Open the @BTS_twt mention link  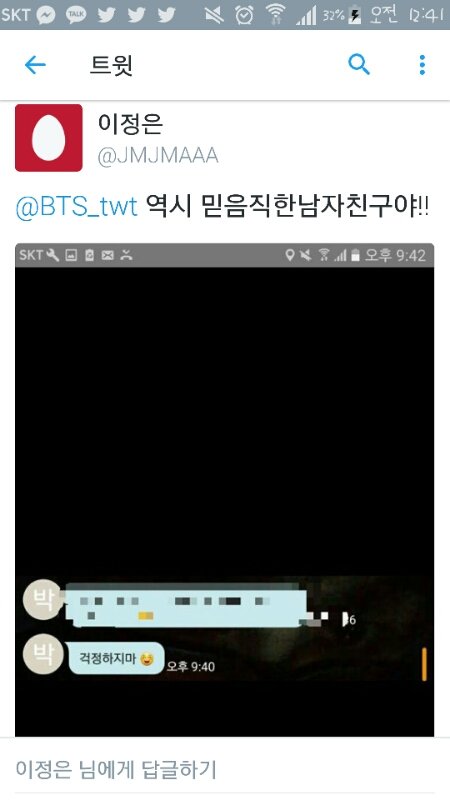pos(77,207)
